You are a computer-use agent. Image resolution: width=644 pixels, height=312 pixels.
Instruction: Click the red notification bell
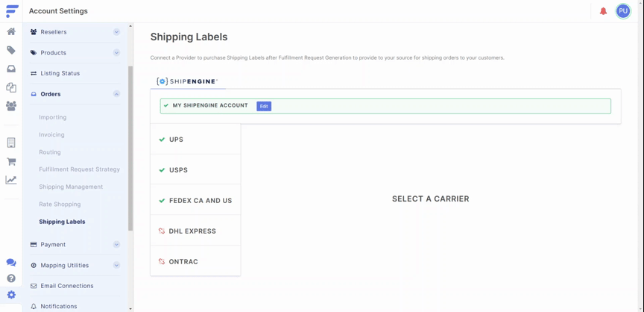pos(603,11)
